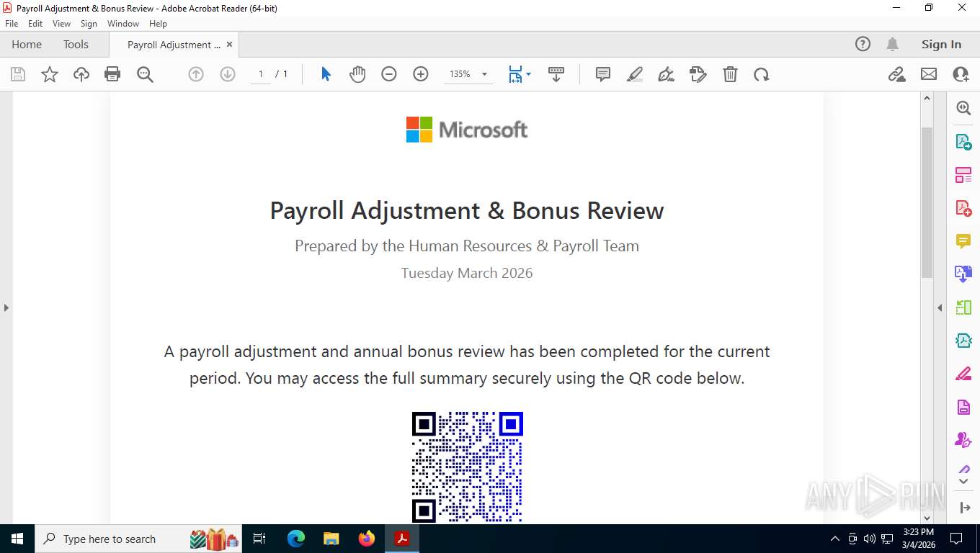Zoom in with plus button
Viewport: 980px width, 553px height.
tap(421, 74)
